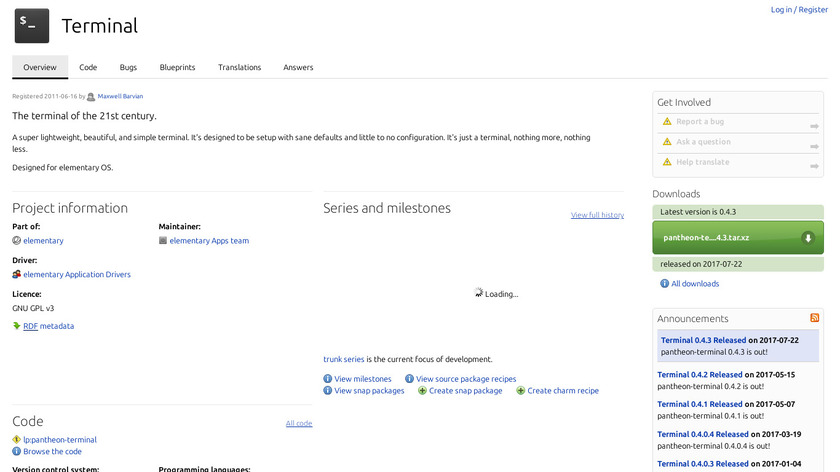The width and height of the screenshot is (840, 472).
Task: Click the 'GNU GPL v3' licence text
Action: pos(33,308)
